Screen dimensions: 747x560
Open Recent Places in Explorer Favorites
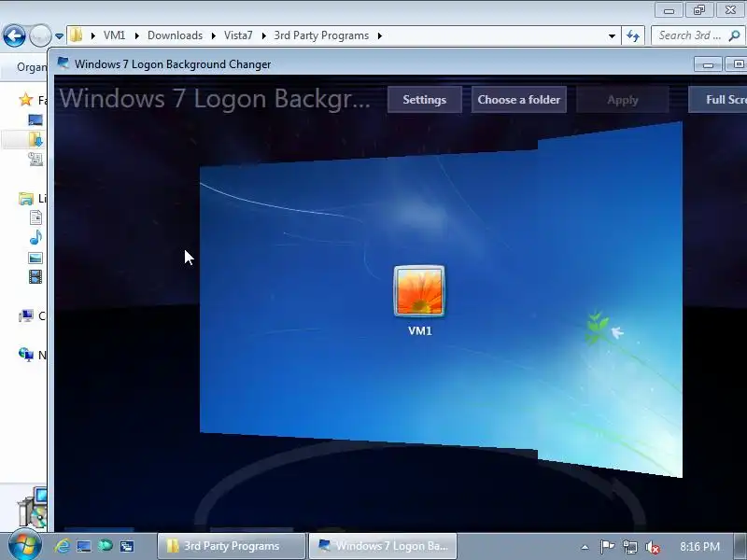[x=35, y=159]
